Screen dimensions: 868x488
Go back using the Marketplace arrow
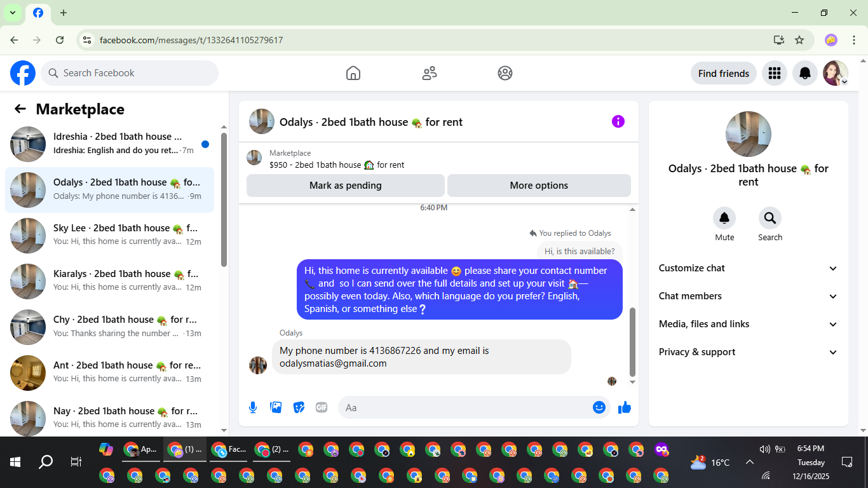click(20, 109)
